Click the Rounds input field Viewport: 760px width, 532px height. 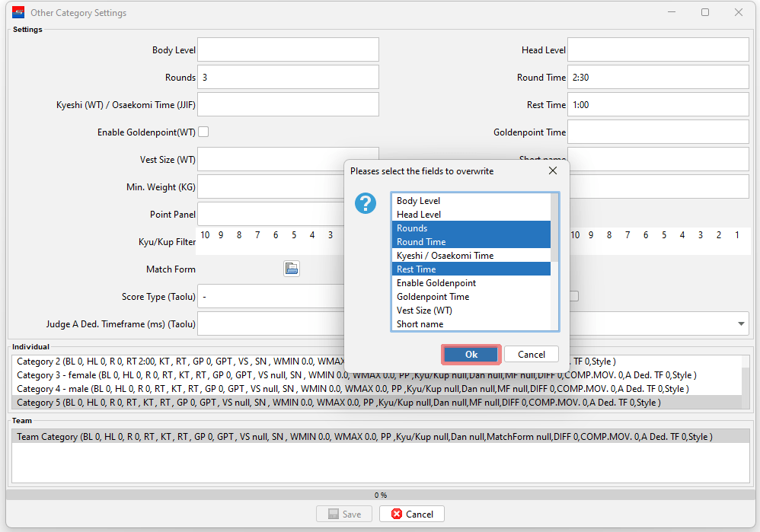click(288, 77)
